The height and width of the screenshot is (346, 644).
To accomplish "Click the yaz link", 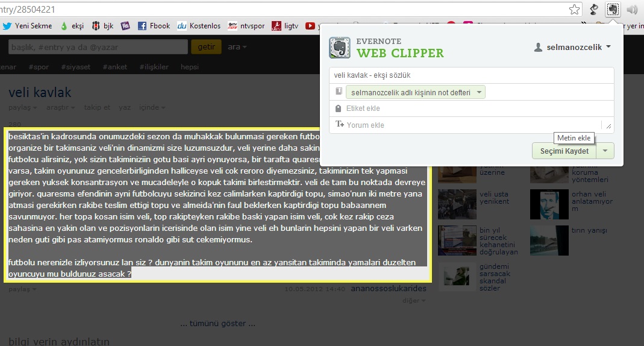I will tap(125, 107).
